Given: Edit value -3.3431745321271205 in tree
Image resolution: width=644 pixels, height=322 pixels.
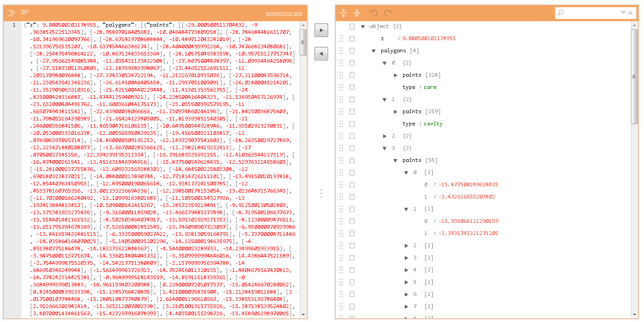Looking at the screenshot, I should tap(468, 233).
